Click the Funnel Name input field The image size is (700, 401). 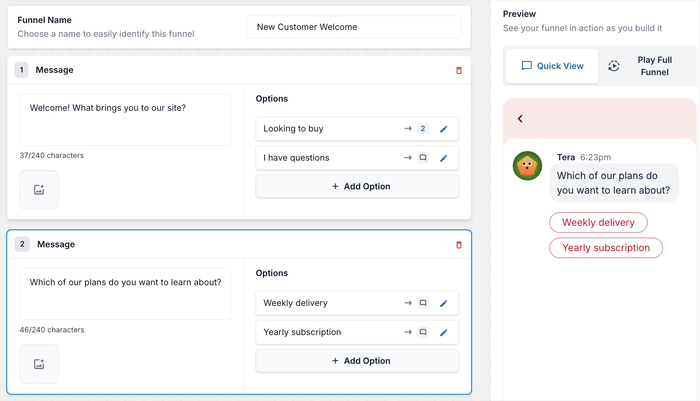pyautogui.click(x=355, y=27)
